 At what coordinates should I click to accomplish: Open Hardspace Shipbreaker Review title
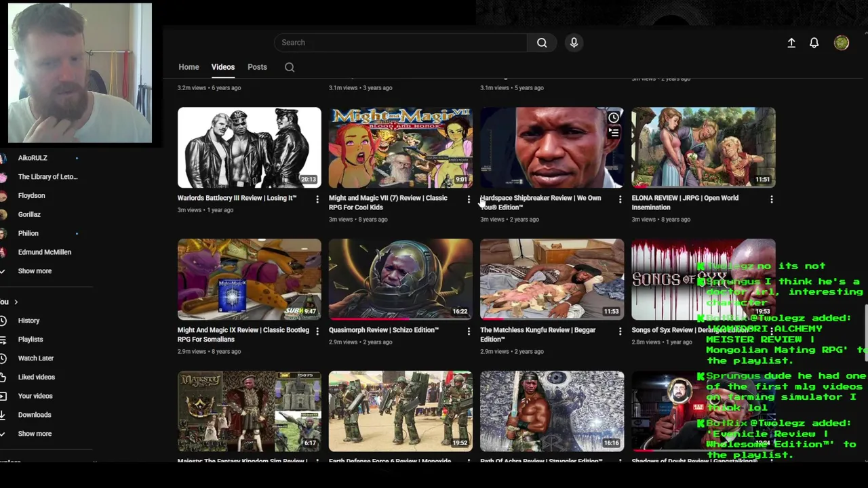click(x=540, y=203)
